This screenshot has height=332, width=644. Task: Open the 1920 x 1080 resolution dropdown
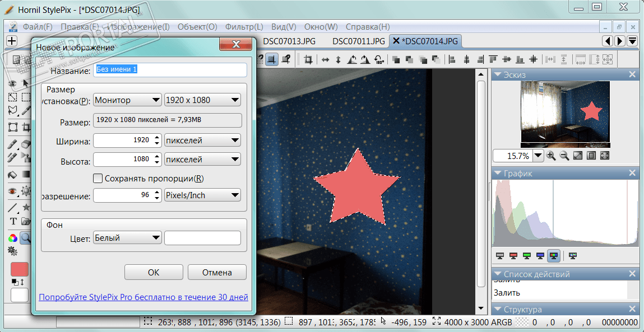[x=202, y=100]
